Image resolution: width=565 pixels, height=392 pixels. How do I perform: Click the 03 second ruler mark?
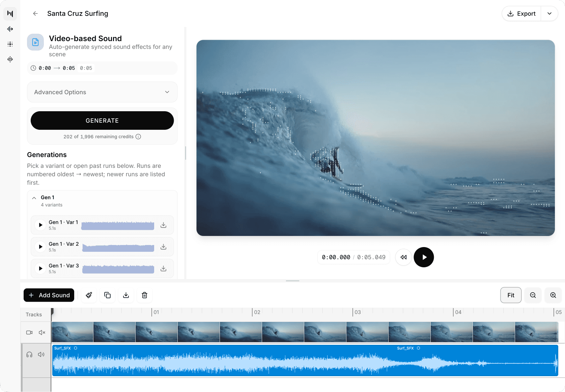click(358, 312)
